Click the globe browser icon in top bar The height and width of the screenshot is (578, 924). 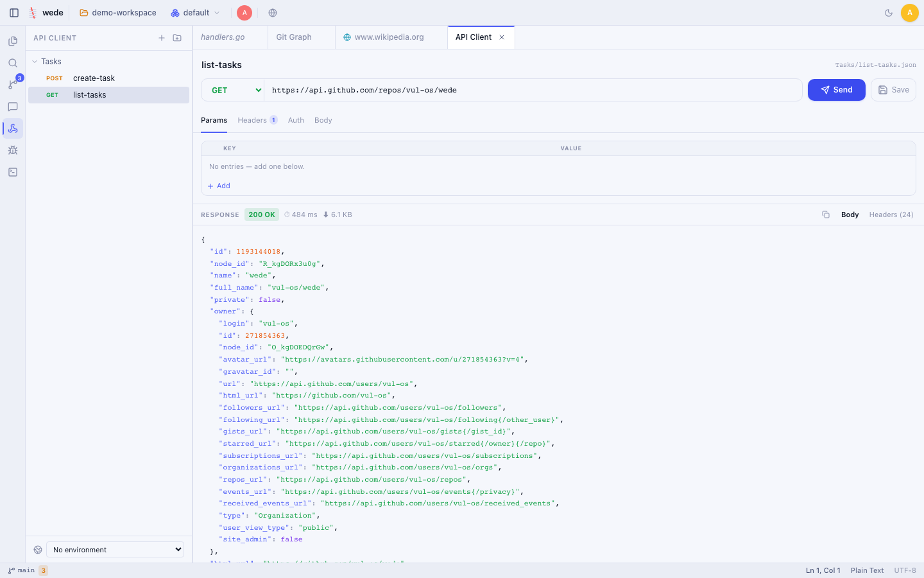(273, 13)
